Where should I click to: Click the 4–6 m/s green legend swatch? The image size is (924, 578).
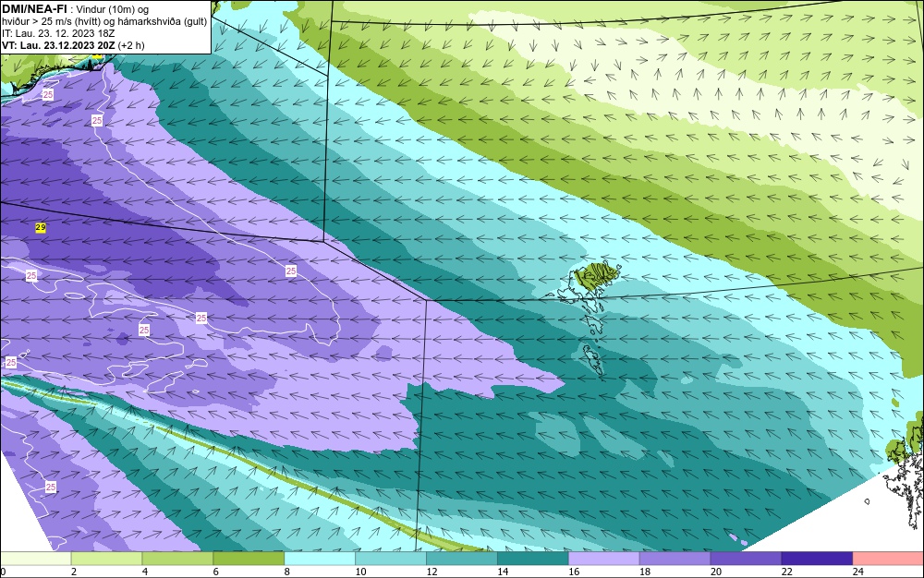(177, 559)
